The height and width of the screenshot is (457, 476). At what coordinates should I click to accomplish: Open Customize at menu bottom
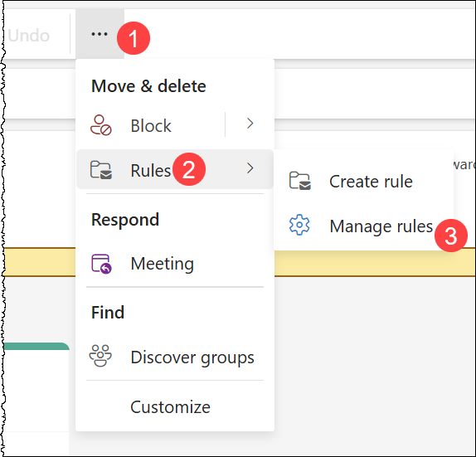point(170,407)
